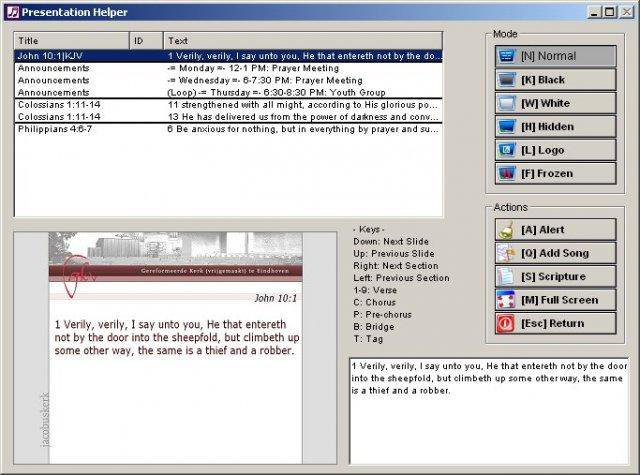Click the red Return power icon
640x475 pixels.
pos(507,323)
